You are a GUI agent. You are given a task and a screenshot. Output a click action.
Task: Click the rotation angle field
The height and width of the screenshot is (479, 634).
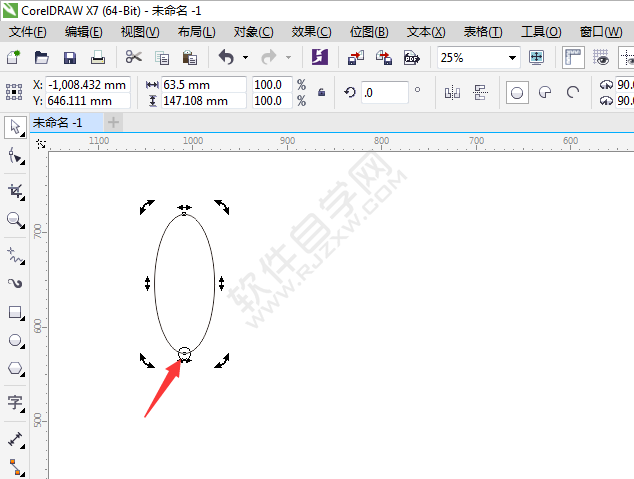pos(385,93)
